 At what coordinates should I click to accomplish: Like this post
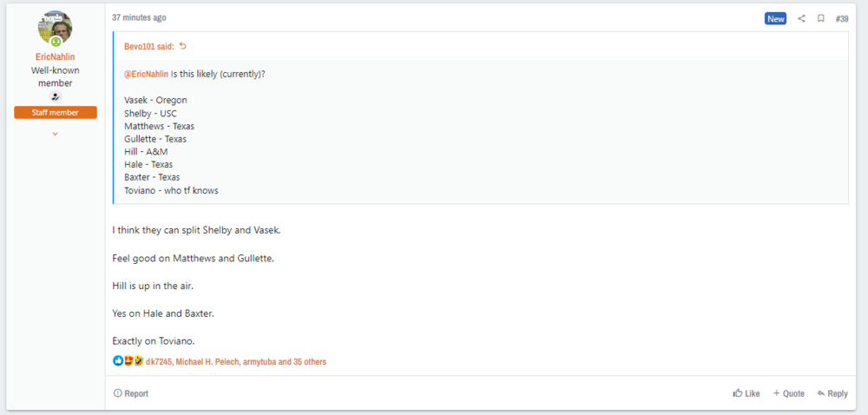(x=746, y=393)
